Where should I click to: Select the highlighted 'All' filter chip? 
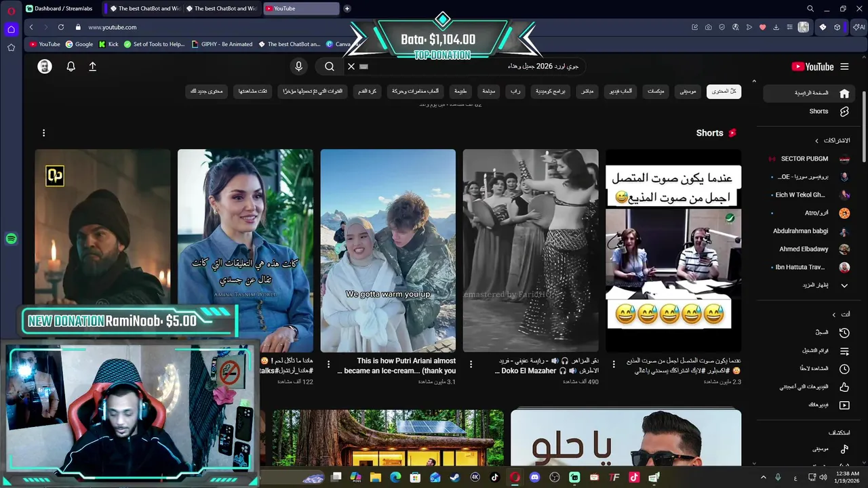(x=724, y=91)
